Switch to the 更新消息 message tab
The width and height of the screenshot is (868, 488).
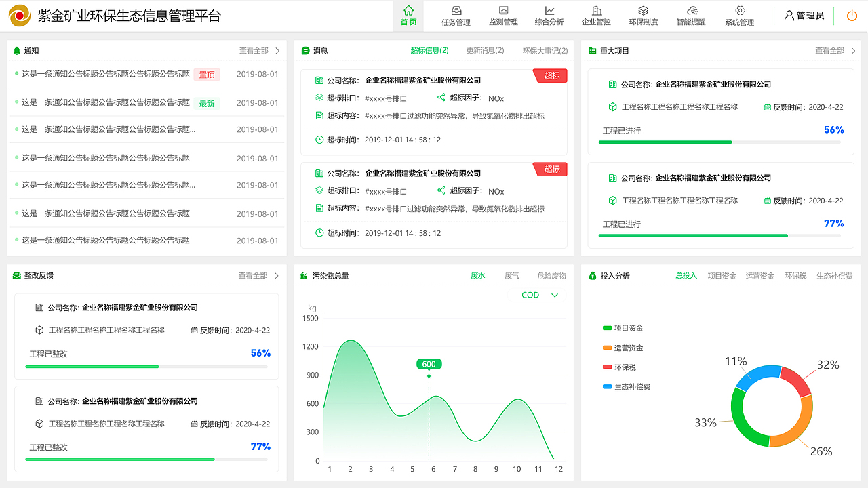coord(485,49)
